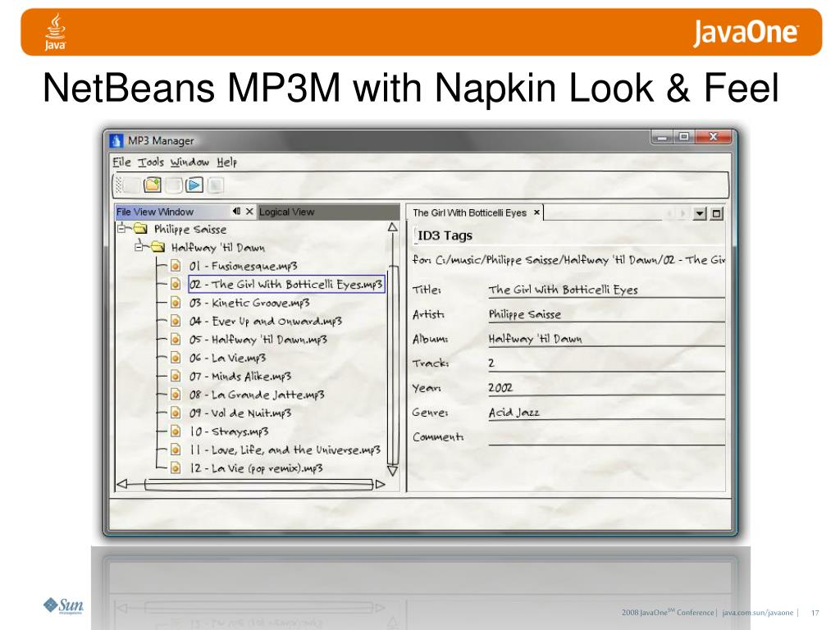Viewport: 840px width, 630px height.
Task: Minimize File View Window with the slide icon
Action: click(x=236, y=212)
